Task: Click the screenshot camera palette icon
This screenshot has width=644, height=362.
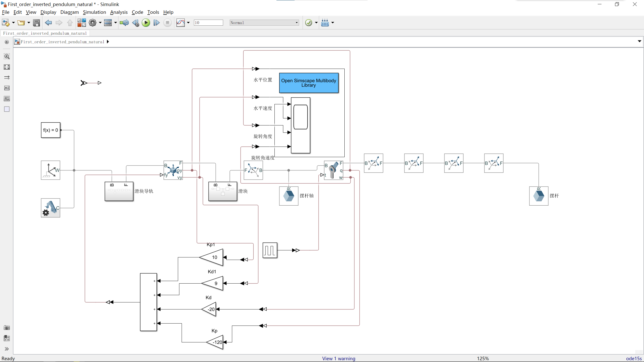Action: tap(7, 328)
